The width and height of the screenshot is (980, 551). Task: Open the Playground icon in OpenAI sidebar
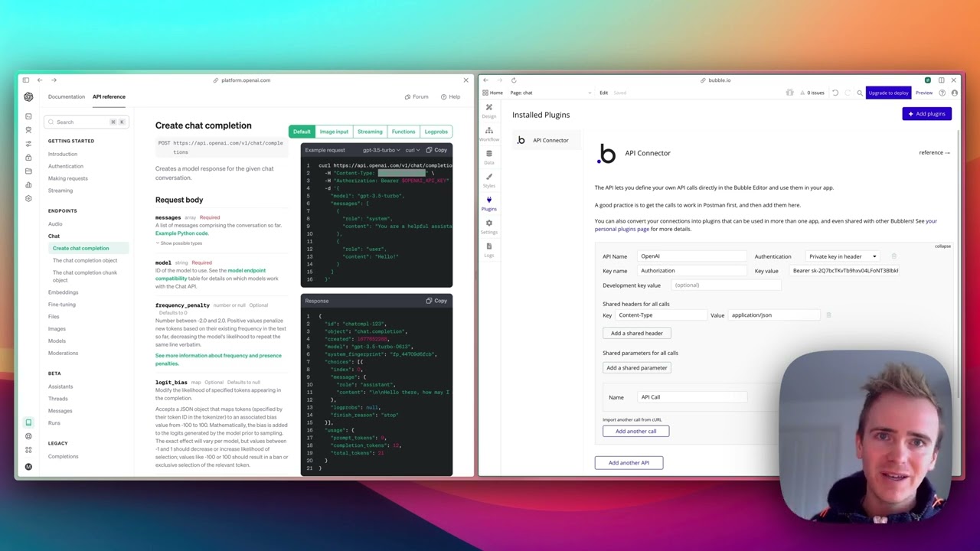pyautogui.click(x=28, y=116)
